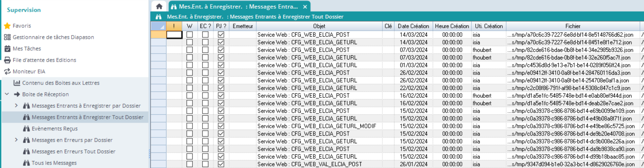Toggle the EC ? checkbox in the first row
This screenshot has height=168, width=644.
205,35
